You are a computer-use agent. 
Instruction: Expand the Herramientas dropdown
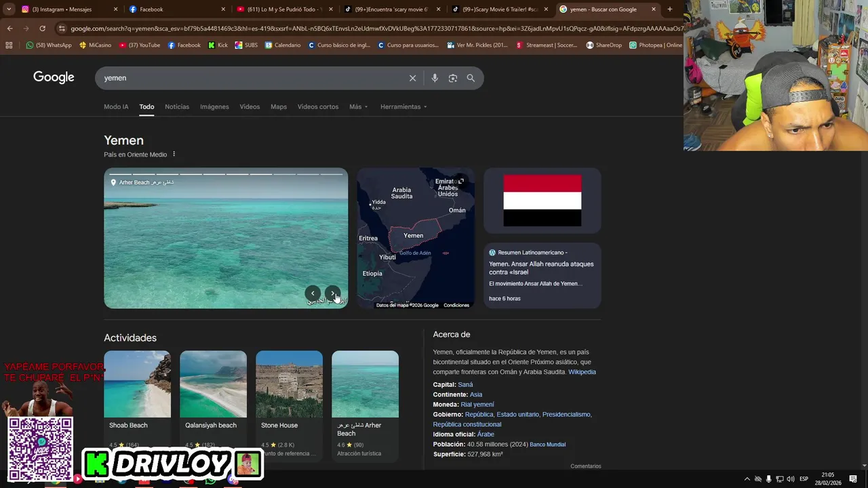click(x=404, y=106)
